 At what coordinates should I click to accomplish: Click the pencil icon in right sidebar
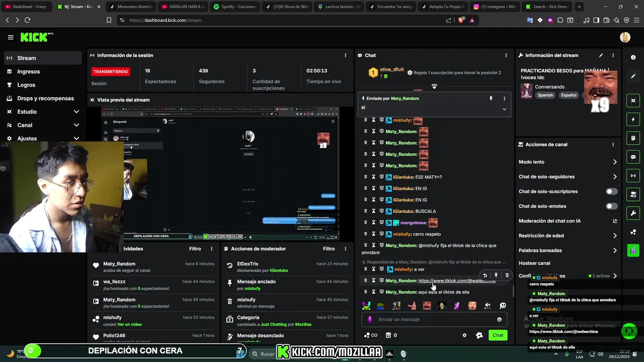(x=633, y=76)
